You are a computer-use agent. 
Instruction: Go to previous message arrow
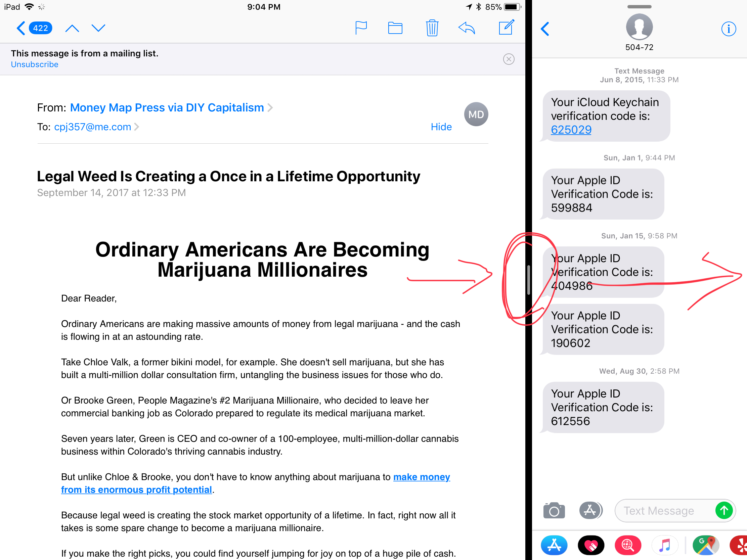(72, 28)
